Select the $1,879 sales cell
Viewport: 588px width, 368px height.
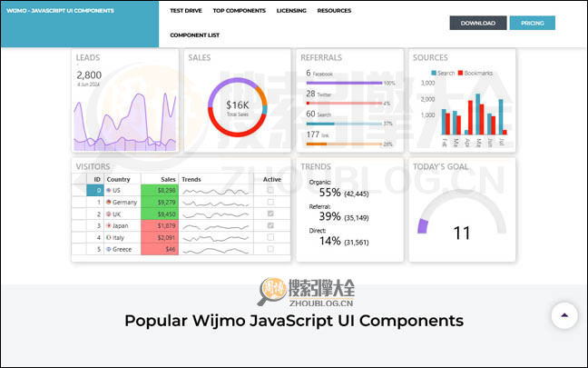[x=160, y=225]
